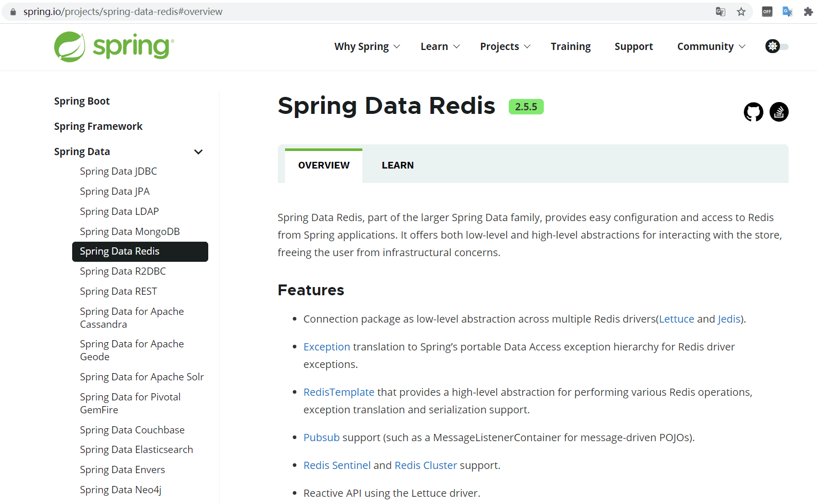Viewport: 817px width, 504px height.
Task: Go to Spring Data Envers
Action: (122, 469)
